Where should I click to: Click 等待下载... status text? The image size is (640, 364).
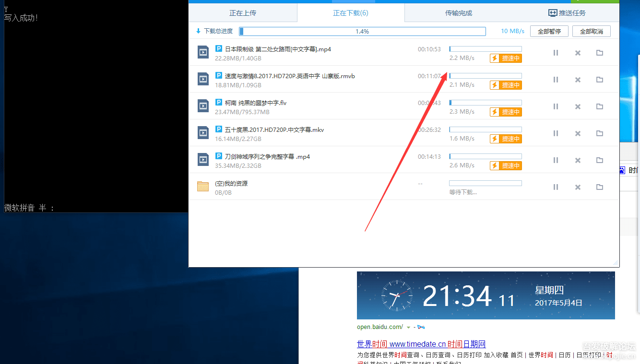click(x=463, y=192)
